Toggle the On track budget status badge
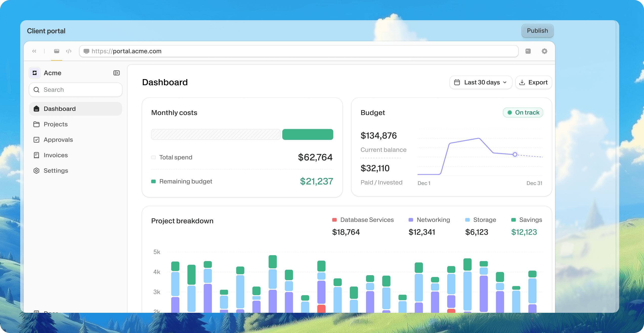The image size is (644, 333). (x=523, y=112)
